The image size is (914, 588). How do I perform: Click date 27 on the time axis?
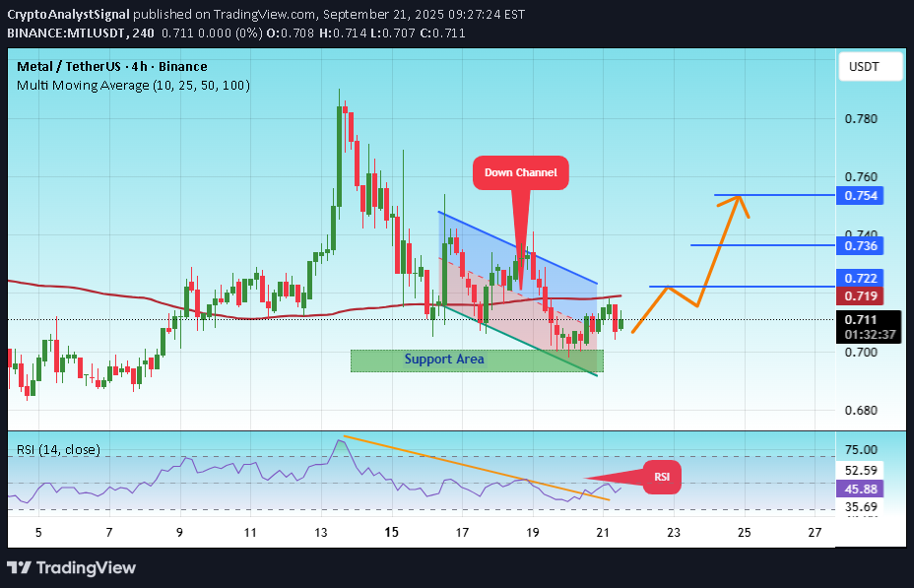pos(815,532)
